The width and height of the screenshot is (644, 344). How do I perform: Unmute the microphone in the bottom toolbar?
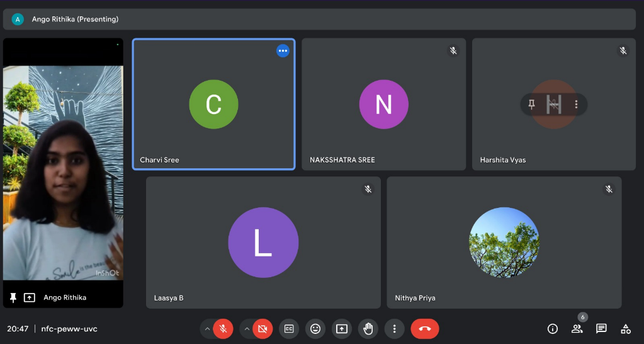[x=222, y=329]
